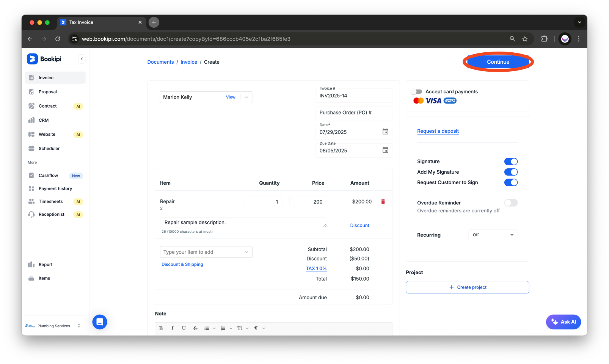Turn on the Overdue Reminder
This screenshot has height=364, width=609.
pos(511,202)
